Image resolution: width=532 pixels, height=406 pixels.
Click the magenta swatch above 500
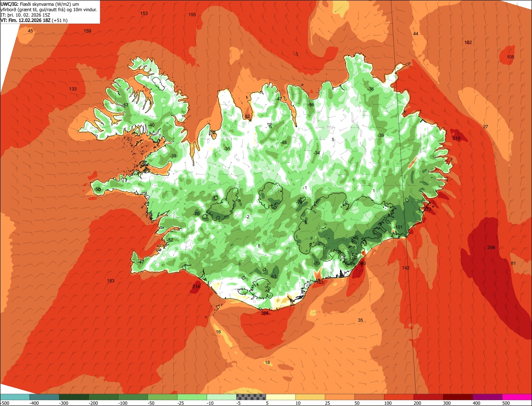(x=517, y=397)
